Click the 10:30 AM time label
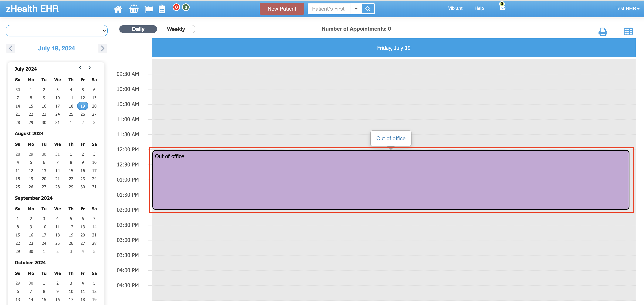This screenshot has width=644, height=305. tap(128, 104)
